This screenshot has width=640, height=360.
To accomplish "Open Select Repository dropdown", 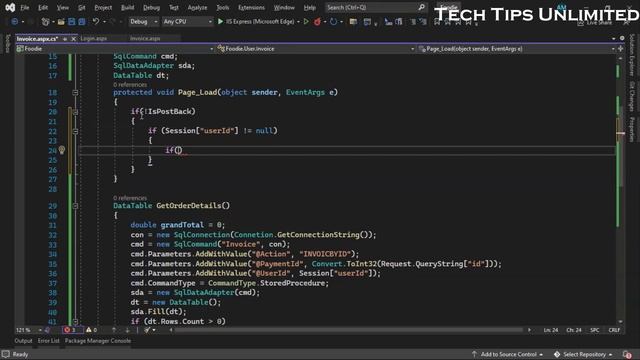I will click(583, 354).
